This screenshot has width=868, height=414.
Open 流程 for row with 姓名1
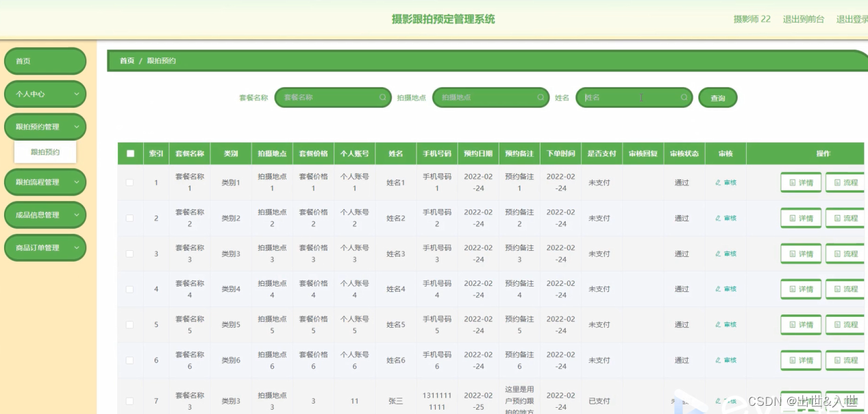coord(845,182)
